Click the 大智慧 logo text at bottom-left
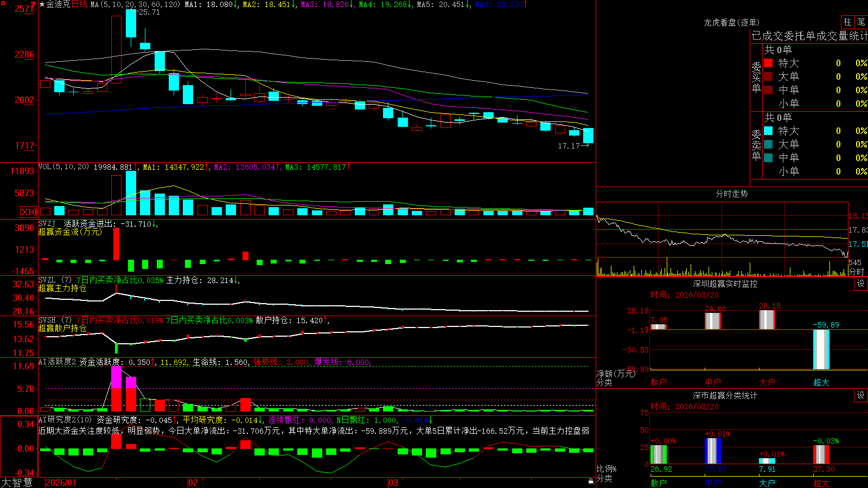The image size is (868, 488). (17, 482)
